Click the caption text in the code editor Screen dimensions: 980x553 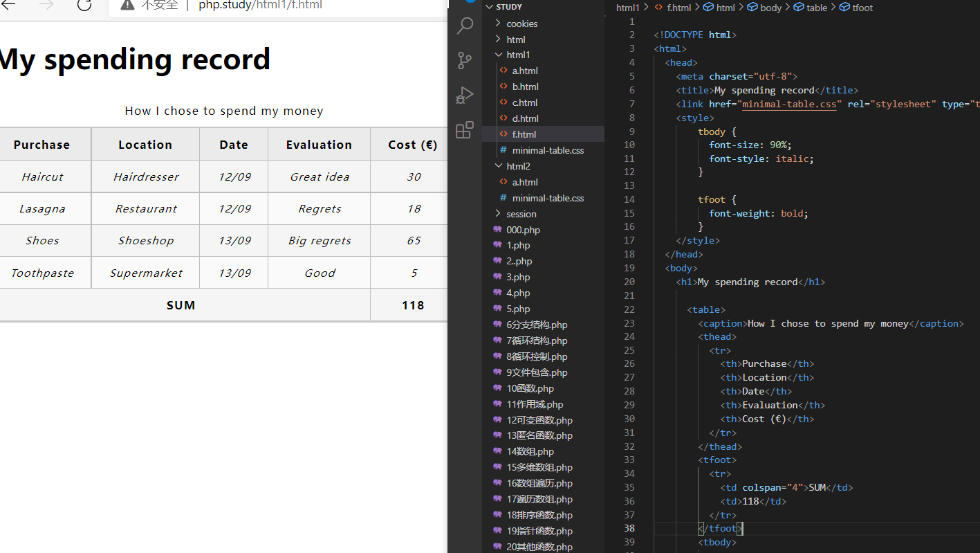(x=828, y=323)
